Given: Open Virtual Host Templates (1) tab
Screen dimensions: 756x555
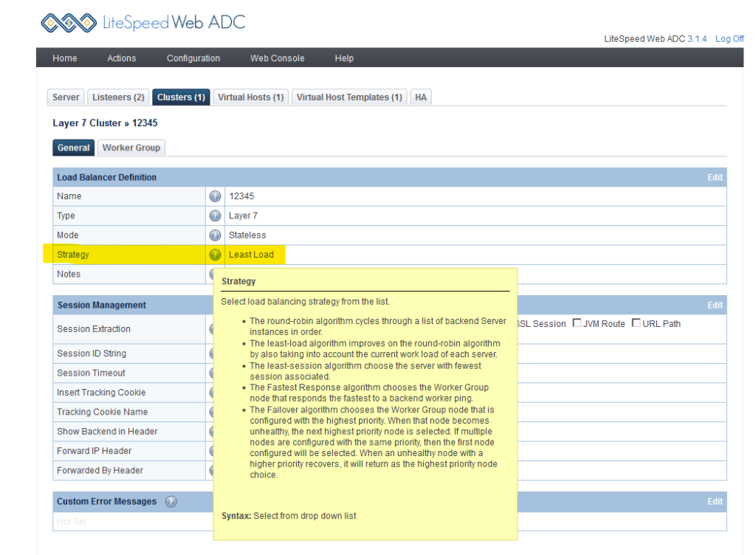Looking at the screenshot, I should coord(349,97).
